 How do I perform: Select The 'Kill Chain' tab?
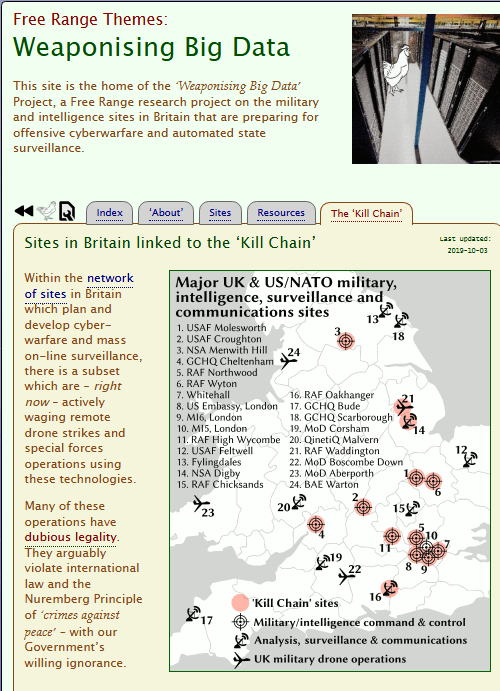[366, 214]
